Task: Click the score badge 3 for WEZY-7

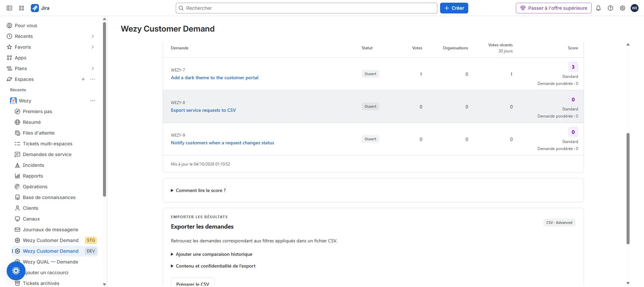Action: coord(573,67)
